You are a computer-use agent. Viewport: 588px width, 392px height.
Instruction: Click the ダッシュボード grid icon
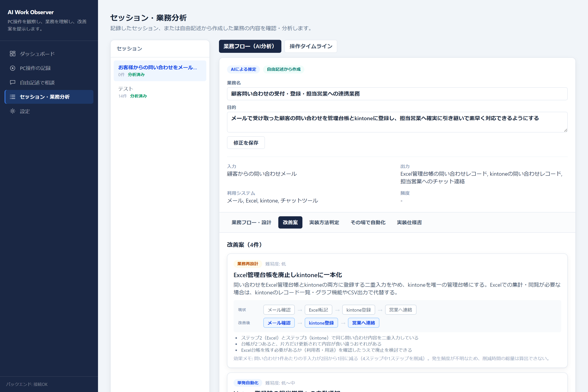pyautogui.click(x=12, y=54)
